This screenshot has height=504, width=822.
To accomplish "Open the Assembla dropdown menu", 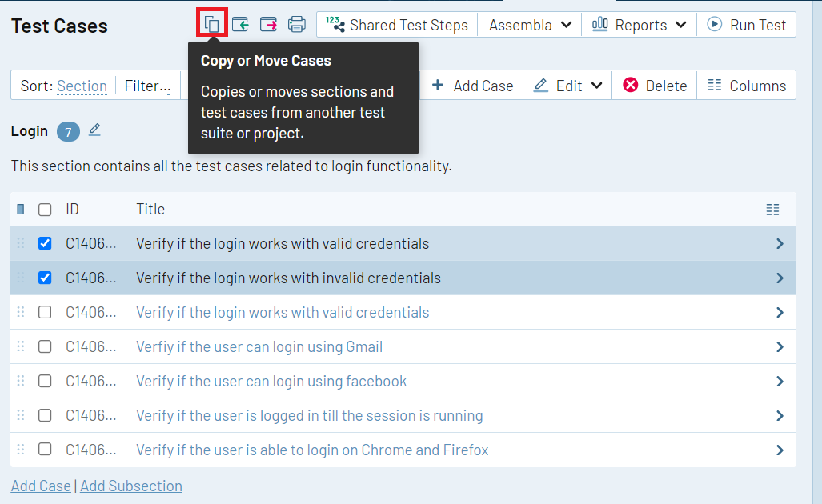I will (x=529, y=25).
